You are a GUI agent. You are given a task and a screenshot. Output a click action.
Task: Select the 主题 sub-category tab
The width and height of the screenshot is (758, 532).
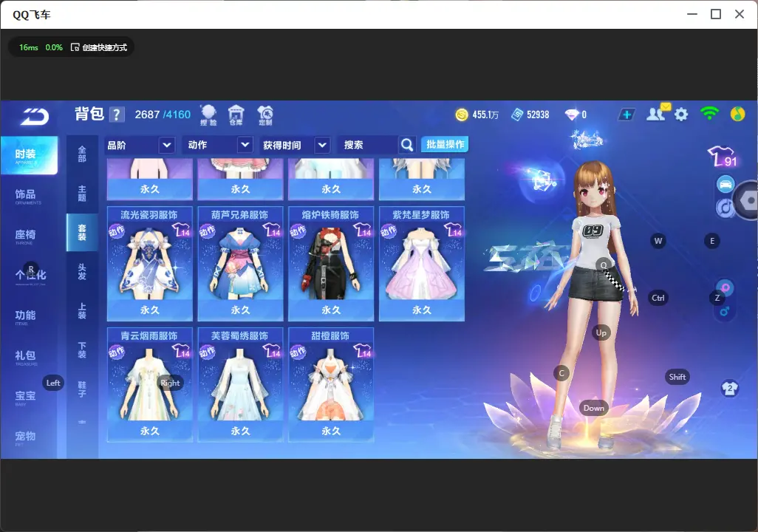tap(82, 193)
